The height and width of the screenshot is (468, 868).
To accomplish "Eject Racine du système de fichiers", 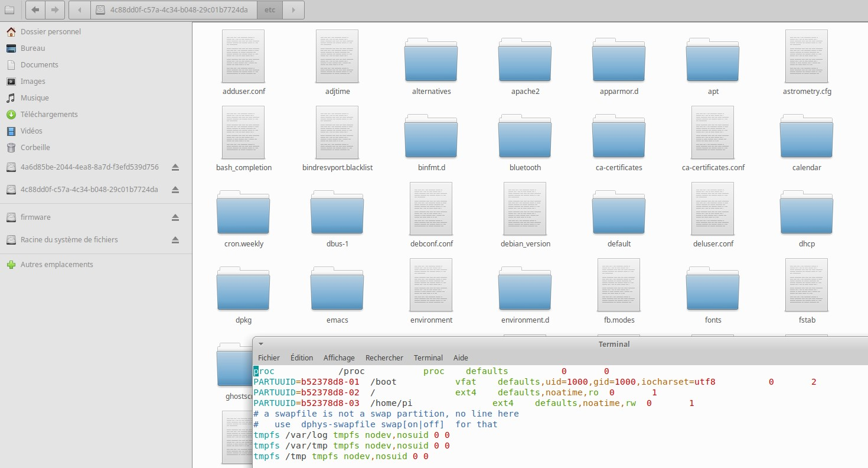I will click(x=175, y=239).
